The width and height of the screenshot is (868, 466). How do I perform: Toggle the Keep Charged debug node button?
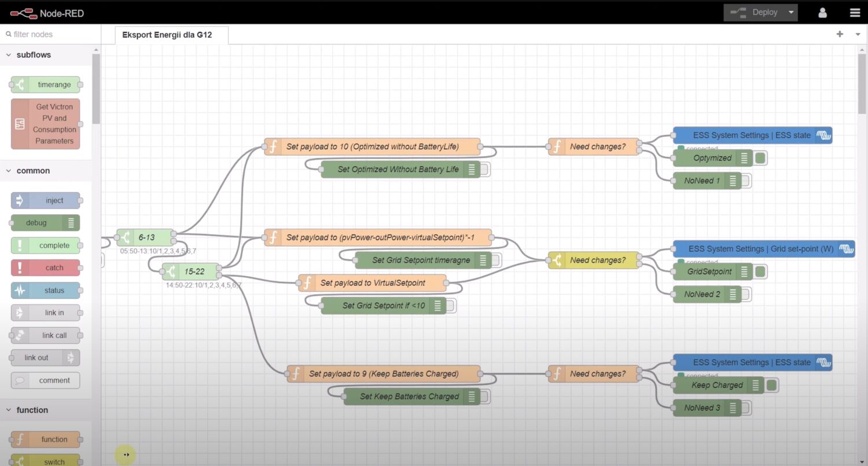(772, 385)
